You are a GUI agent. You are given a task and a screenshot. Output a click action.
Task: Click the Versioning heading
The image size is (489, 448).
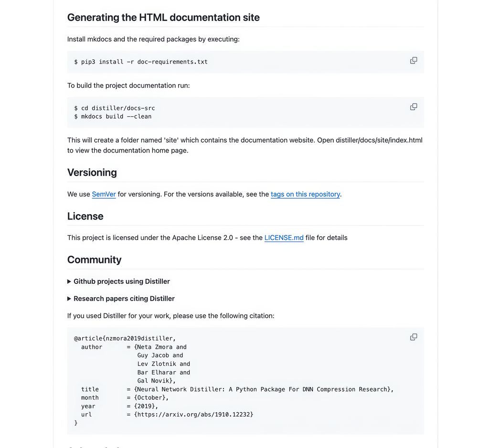(92, 173)
